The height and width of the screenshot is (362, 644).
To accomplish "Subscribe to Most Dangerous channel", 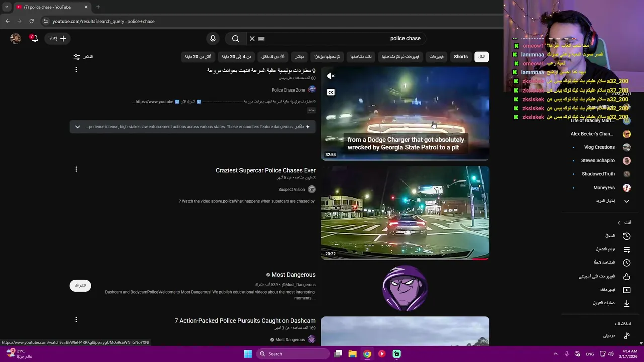I will click(x=80, y=285).
